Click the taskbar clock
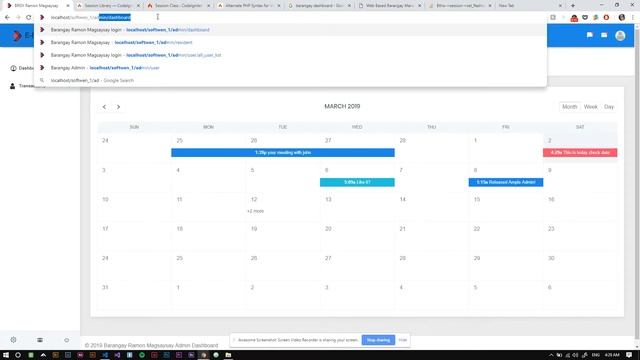 [x=612, y=355]
